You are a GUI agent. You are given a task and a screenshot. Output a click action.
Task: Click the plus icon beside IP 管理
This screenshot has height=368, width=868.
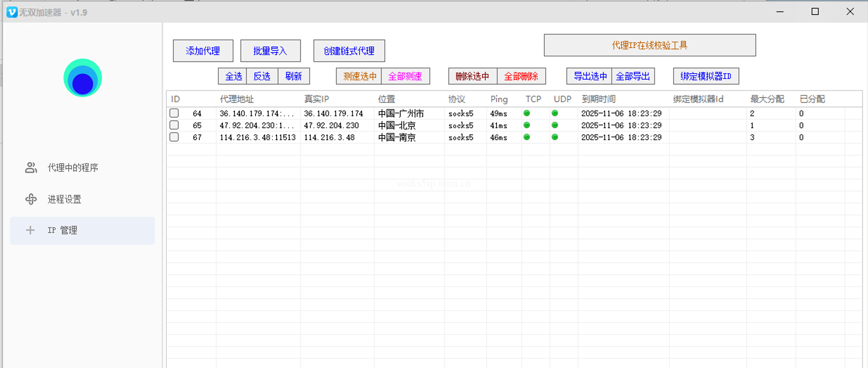pos(31,230)
